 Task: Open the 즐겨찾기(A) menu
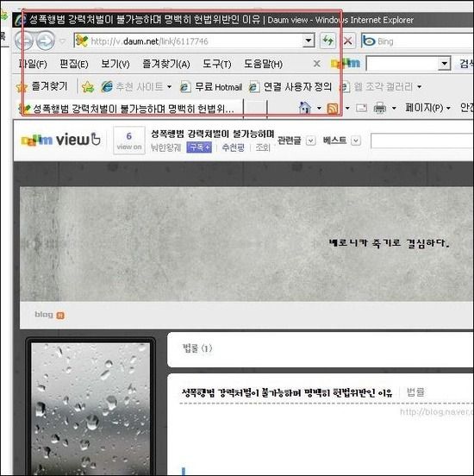coord(166,64)
